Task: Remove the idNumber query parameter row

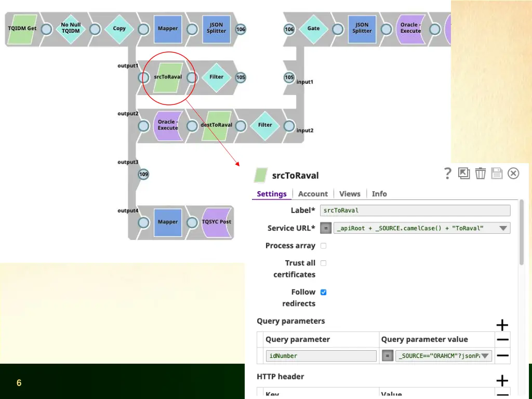Action: [502, 356]
